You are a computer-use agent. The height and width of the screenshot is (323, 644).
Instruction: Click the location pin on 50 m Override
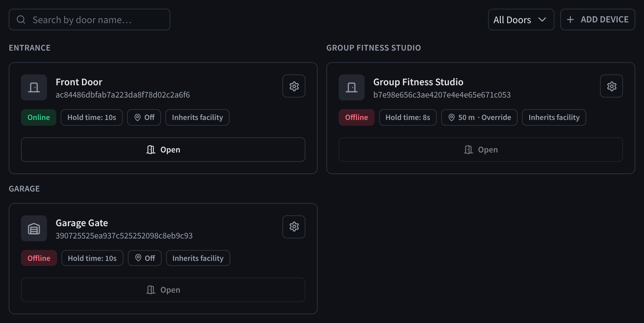tap(452, 117)
